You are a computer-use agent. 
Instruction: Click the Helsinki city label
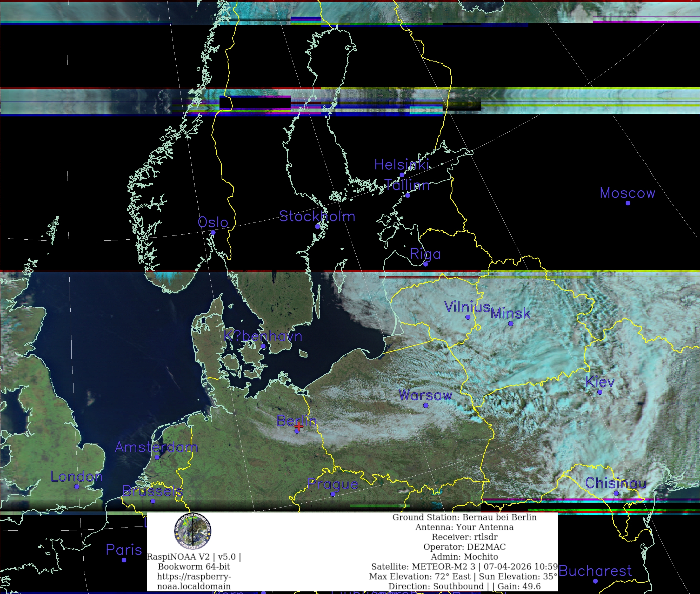click(402, 165)
